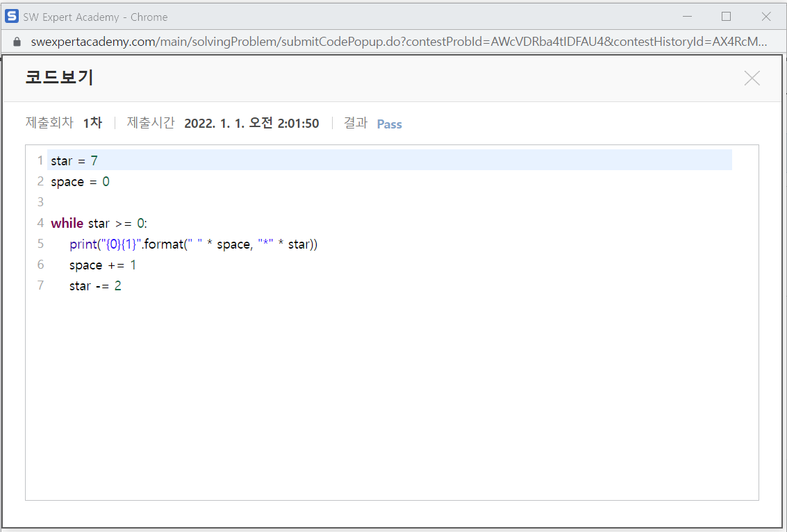Viewport: 787px width, 532px height.
Task: Close the Chrome window
Action: click(766, 17)
